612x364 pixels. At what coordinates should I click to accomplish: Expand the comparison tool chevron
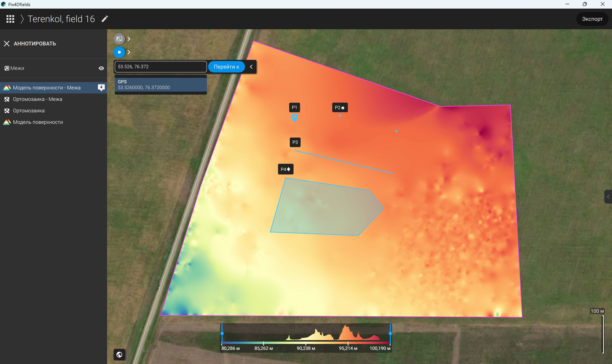tap(129, 39)
